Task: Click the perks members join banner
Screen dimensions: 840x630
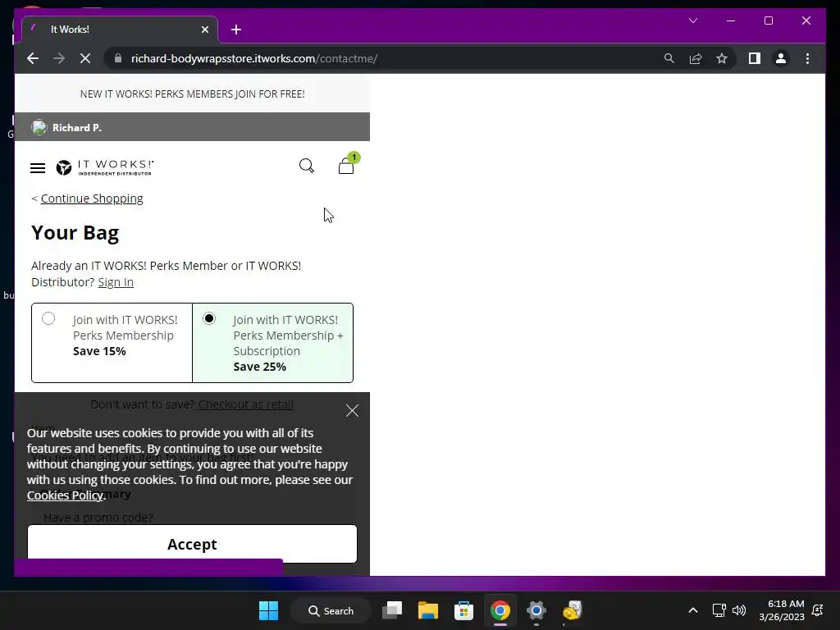Action: 192,94
